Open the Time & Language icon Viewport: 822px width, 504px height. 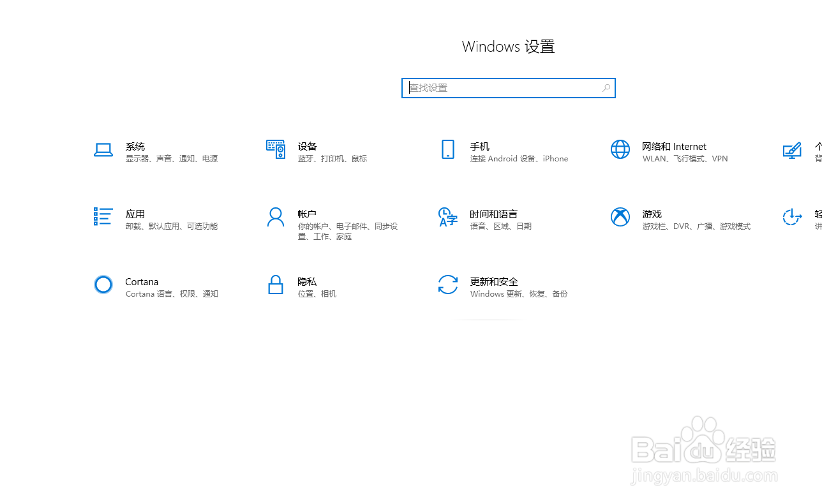tap(448, 217)
